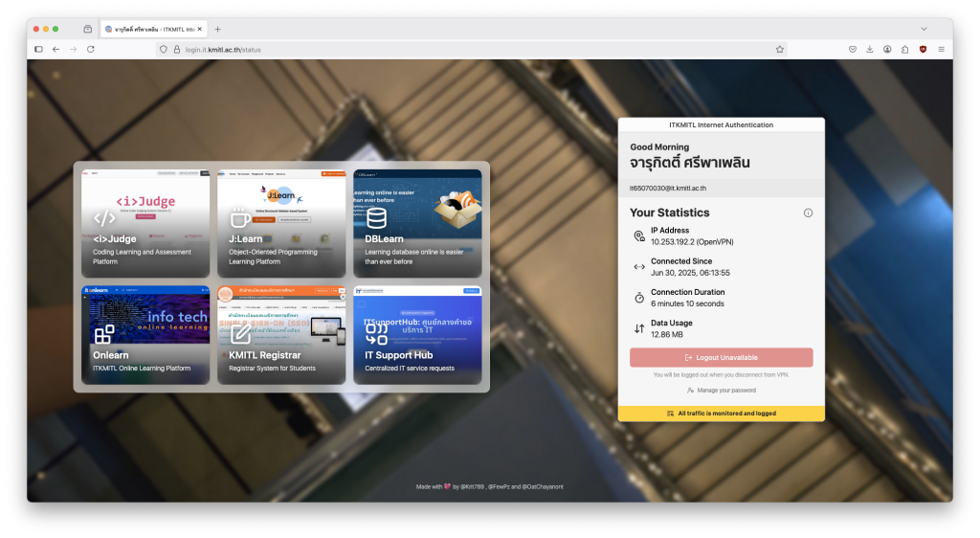Click the padlock site security icon
The width and height of the screenshot is (980, 538).
177,50
